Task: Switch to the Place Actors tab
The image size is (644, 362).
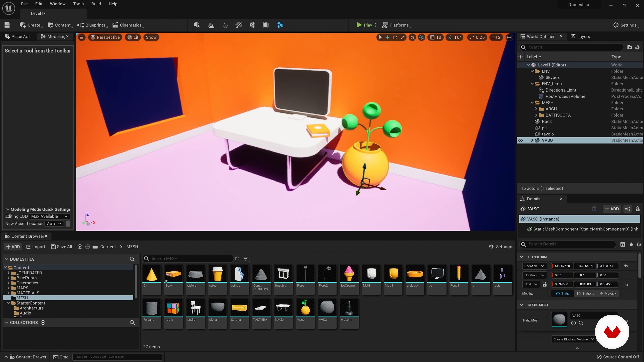Action: [17, 37]
